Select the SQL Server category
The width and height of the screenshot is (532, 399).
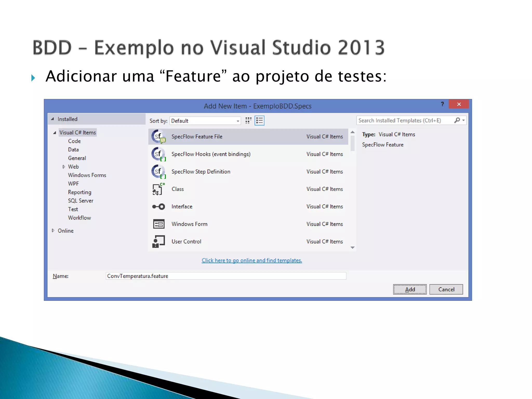[81, 201]
